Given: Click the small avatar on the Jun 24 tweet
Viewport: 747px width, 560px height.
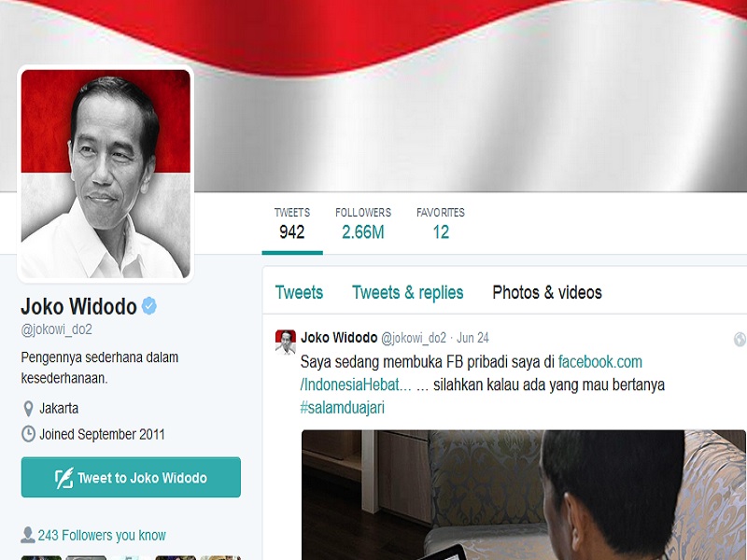Looking at the screenshot, I should click(x=286, y=342).
